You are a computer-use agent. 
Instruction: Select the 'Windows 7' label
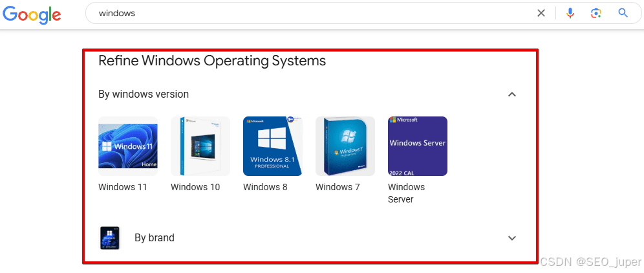point(338,187)
